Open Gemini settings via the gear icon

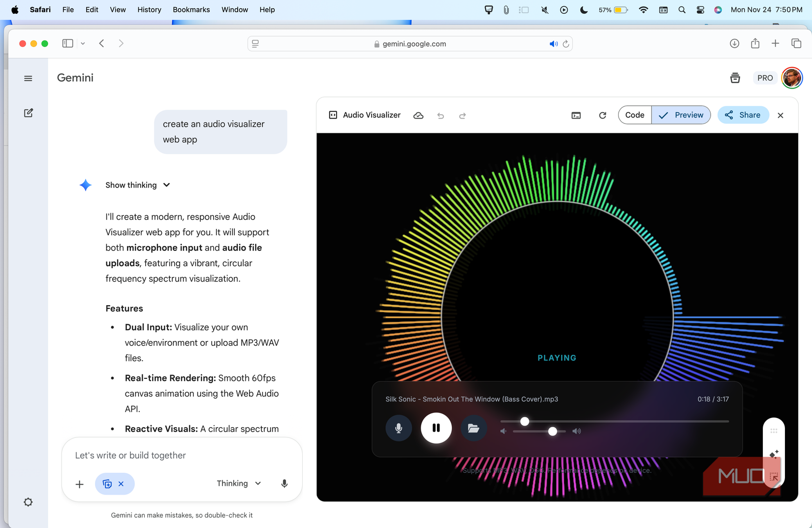tap(28, 502)
